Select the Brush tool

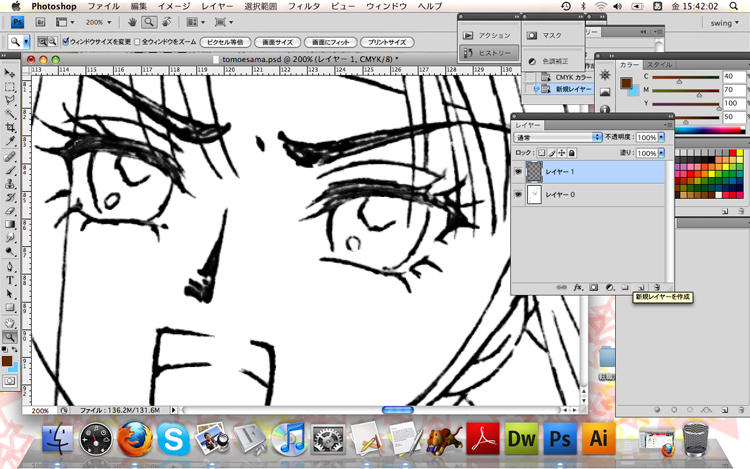click(10, 170)
